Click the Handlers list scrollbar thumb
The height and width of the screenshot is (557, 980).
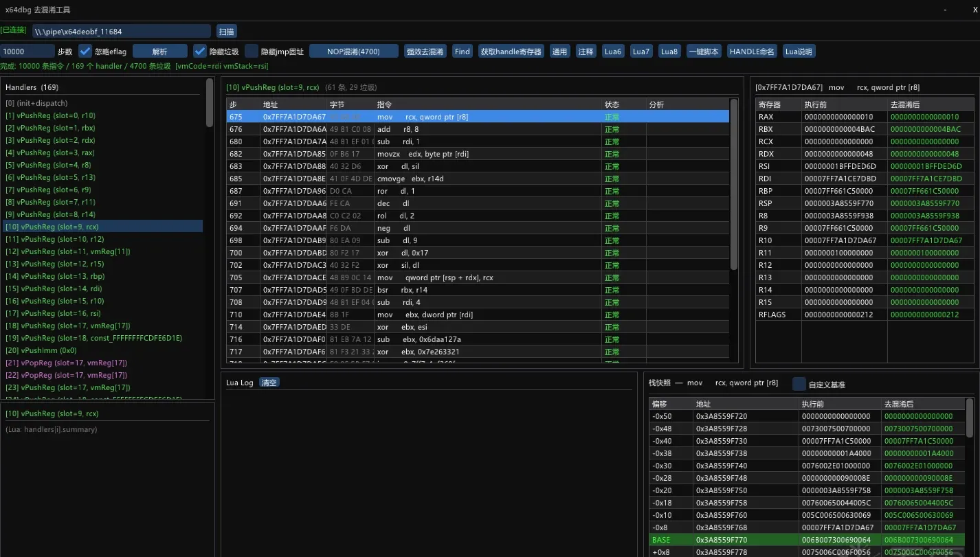[x=210, y=102]
